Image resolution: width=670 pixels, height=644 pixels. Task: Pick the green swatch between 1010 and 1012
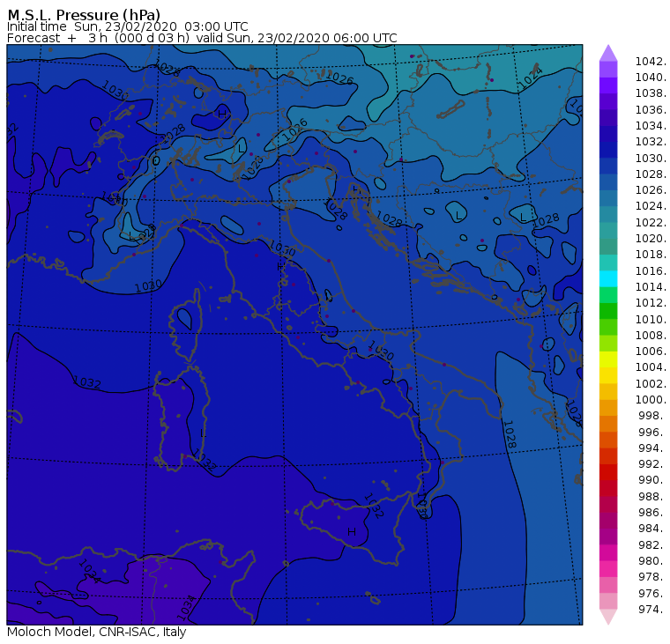608,311
